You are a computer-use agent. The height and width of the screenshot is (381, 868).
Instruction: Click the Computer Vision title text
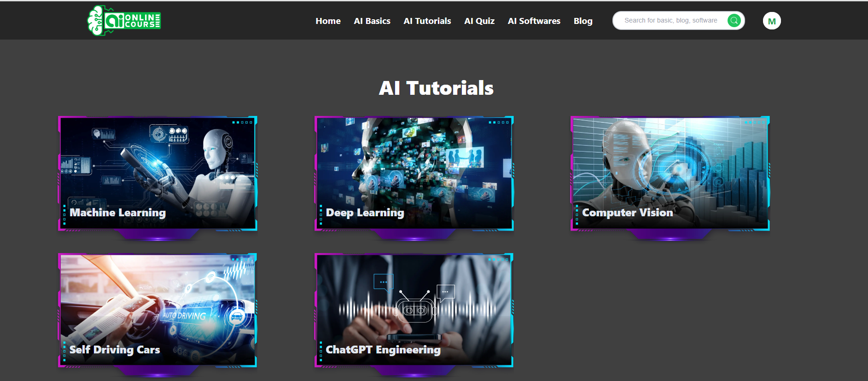point(627,213)
